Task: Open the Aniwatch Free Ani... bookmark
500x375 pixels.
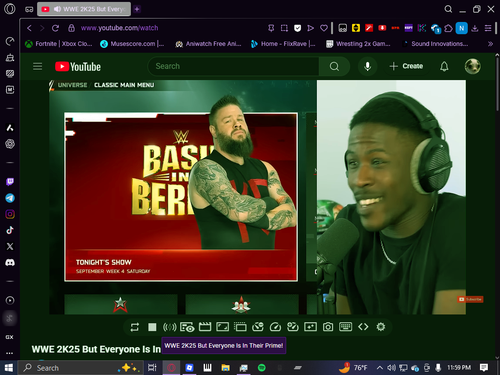Action: coord(208,44)
